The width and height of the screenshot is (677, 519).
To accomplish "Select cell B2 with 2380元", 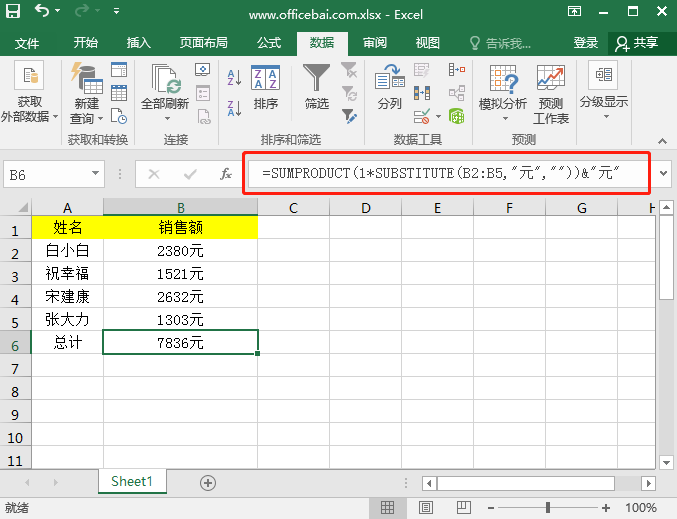I will [x=180, y=251].
